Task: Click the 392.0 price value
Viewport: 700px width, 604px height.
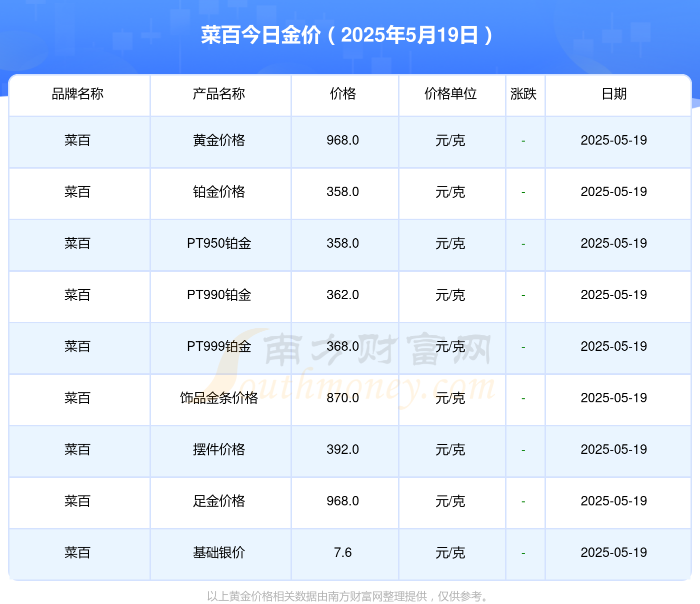Action: 343,449
